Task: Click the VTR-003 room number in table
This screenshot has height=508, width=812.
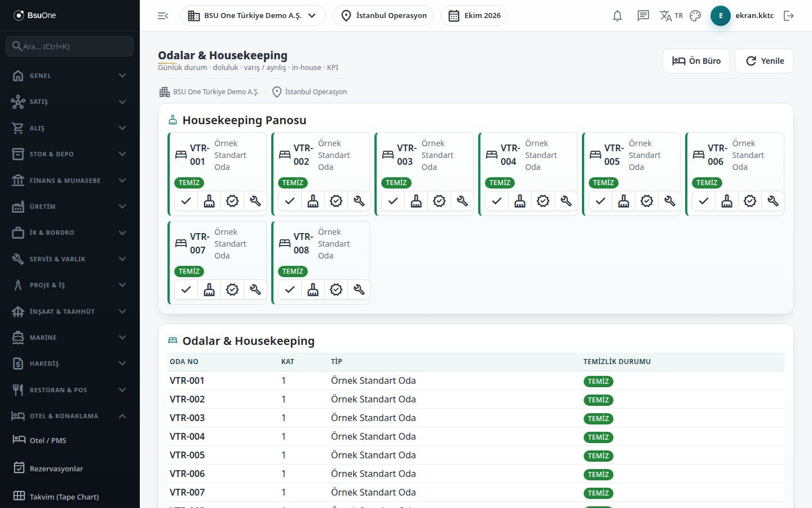Action: coord(187,418)
